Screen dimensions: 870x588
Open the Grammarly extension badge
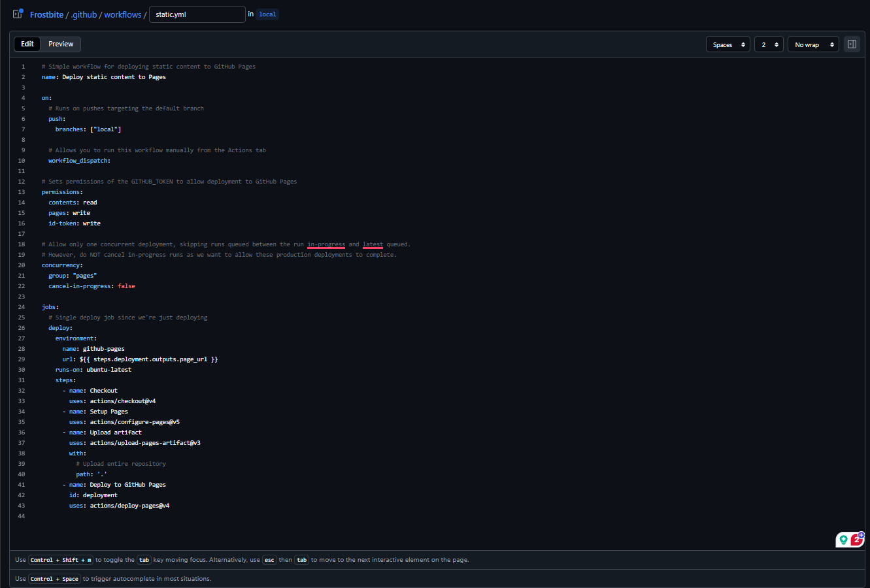[850, 540]
